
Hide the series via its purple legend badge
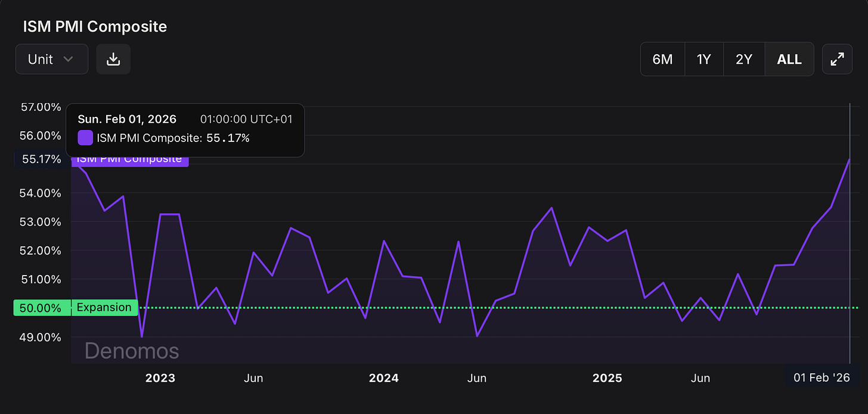point(129,159)
